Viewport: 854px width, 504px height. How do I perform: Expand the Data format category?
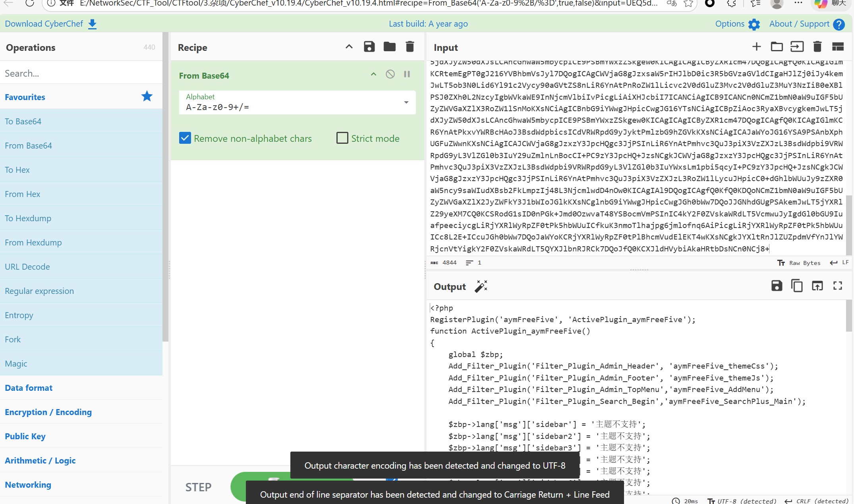pos(29,388)
